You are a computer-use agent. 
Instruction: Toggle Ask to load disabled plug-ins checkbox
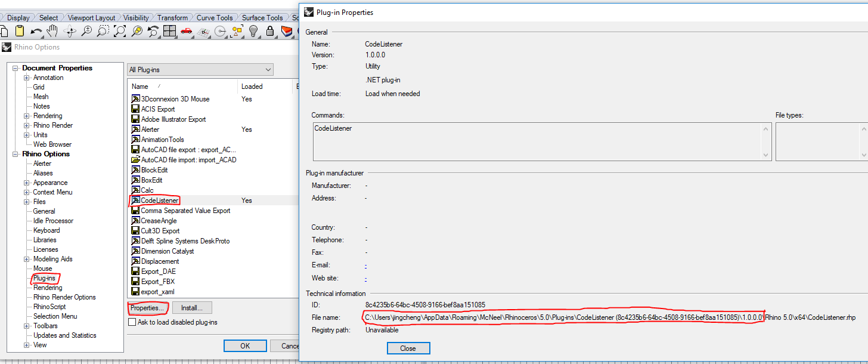132,322
